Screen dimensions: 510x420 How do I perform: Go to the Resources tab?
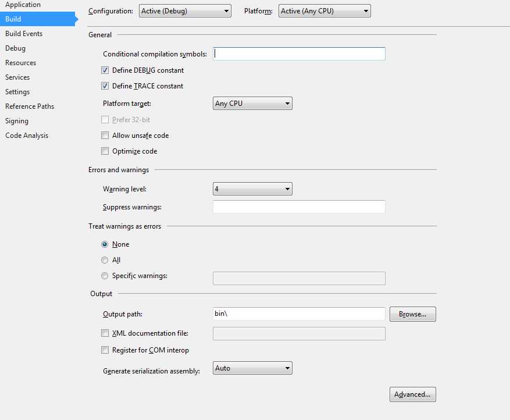[20, 63]
